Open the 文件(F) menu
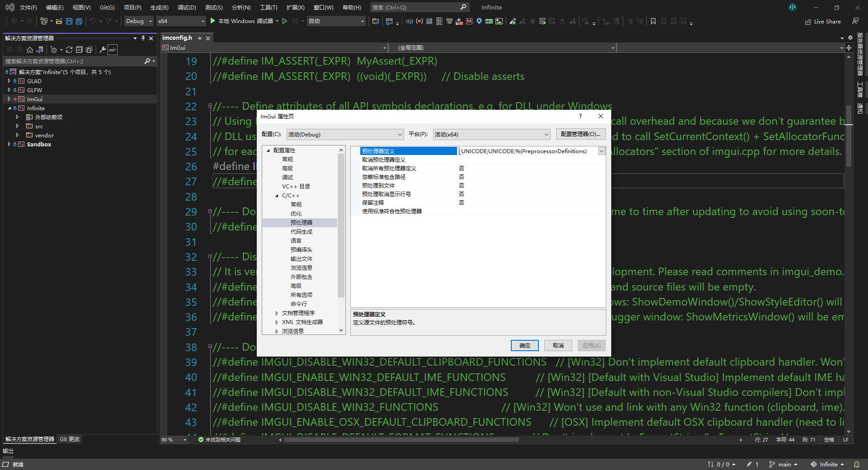This screenshot has height=470, width=868. pos(28,8)
